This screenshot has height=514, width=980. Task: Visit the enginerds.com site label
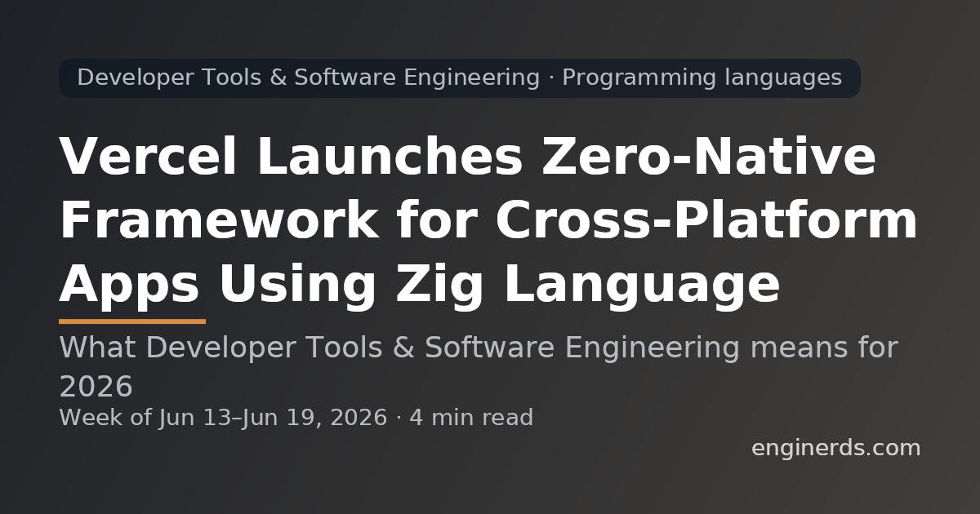[x=835, y=448]
